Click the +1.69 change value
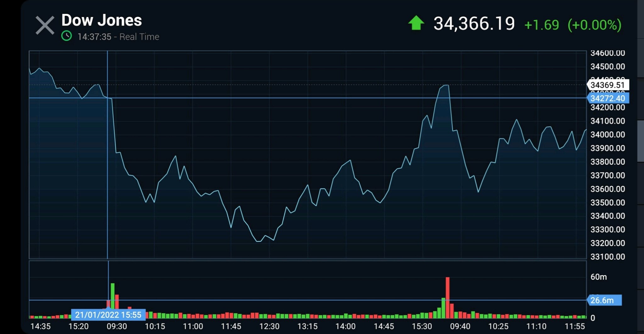The width and height of the screenshot is (644, 334). click(541, 25)
